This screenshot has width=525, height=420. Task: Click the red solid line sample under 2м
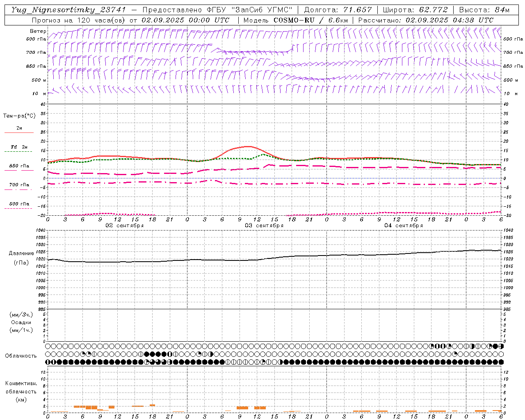pos(19,132)
